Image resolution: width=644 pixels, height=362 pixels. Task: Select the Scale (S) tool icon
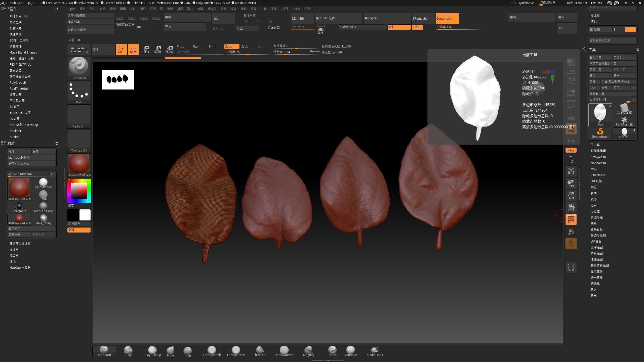click(x=157, y=49)
